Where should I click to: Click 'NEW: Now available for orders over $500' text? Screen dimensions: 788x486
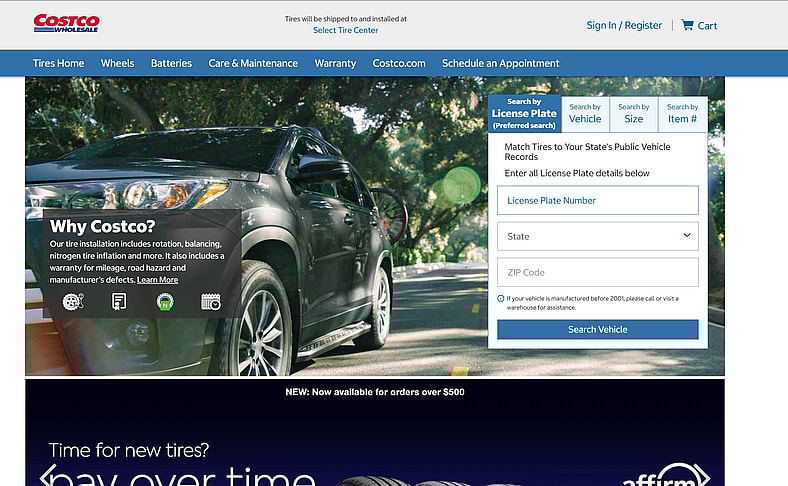click(x=375, y=392)
